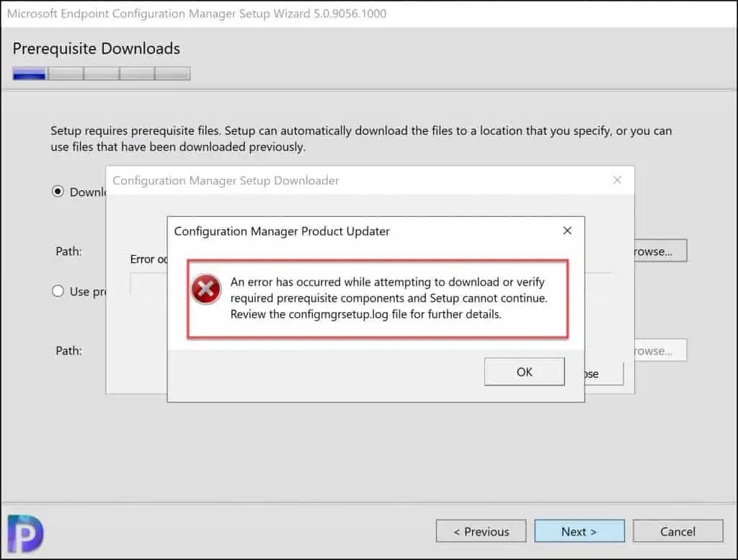
Task: Cancel the setup wizard
Action: pyautogui.click(x=677, y=531)
